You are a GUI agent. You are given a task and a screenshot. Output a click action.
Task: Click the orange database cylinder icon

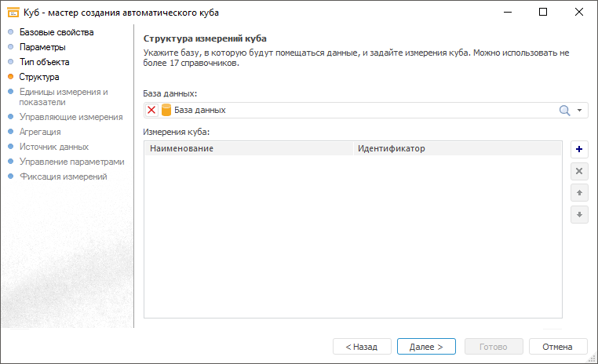point(166,111)
